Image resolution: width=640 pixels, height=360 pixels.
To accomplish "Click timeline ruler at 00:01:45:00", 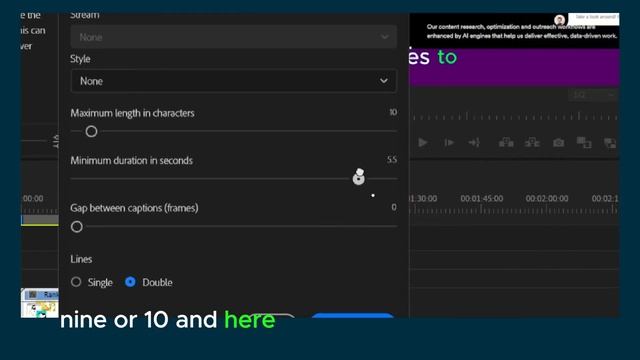I will (482, 198).
